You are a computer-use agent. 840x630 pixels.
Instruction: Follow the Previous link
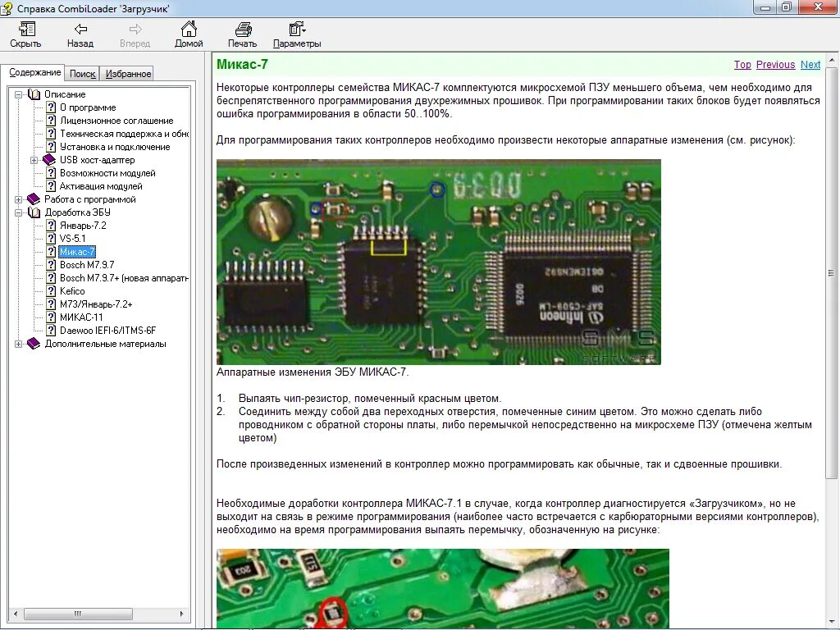[x=776, y=64]
